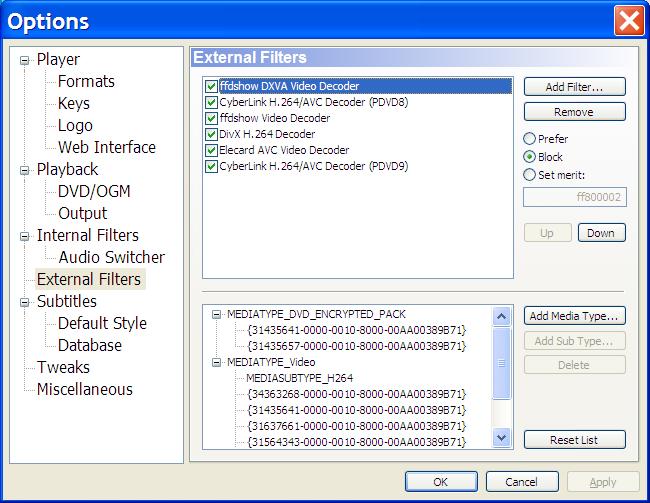
Task: Select the Prefer radio button
Action: pyautogui.click(x=529, y=139)
